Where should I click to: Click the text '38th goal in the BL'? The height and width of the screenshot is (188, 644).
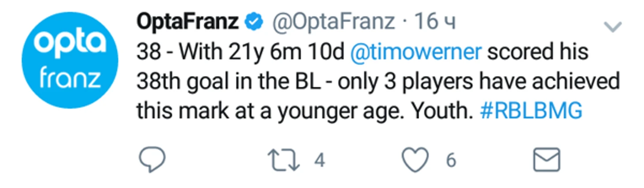(x=228, y=82)
